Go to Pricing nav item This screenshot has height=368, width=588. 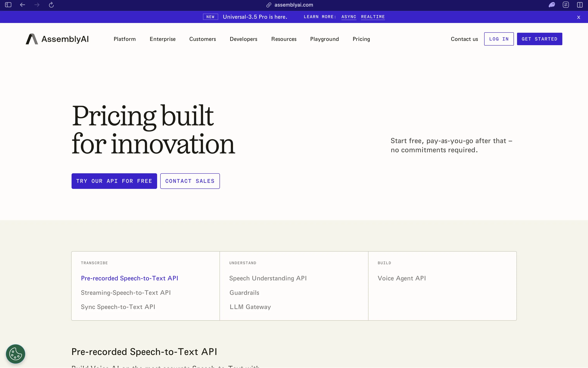click(361, 39)
